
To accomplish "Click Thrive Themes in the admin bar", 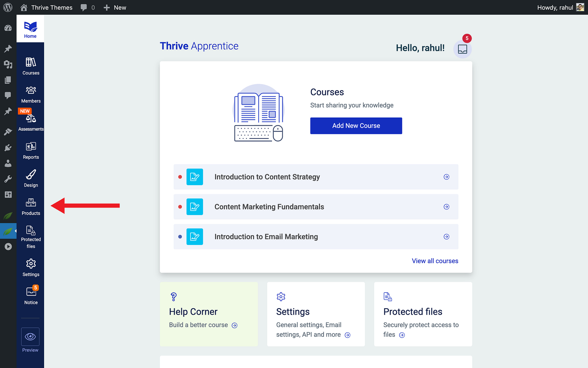I will tap(51, 7).
